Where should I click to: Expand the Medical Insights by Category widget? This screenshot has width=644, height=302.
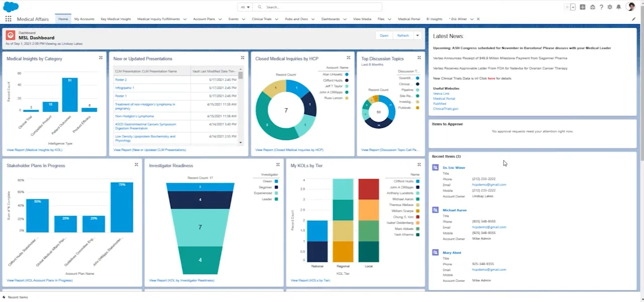pyautogui.click(x=100, y=58)
